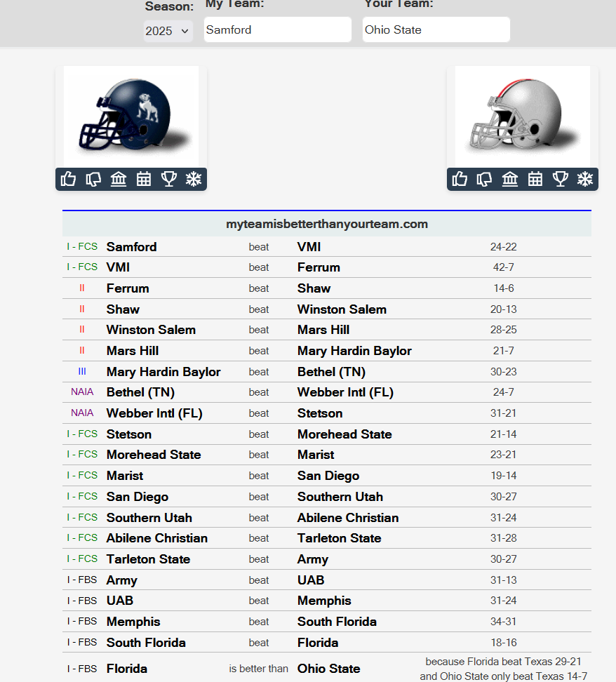Image resolution: width=616 pixels, height=682 pixels.
Task: Click Army in the Tarleton State beat row
Action: [x=313, y=559]
